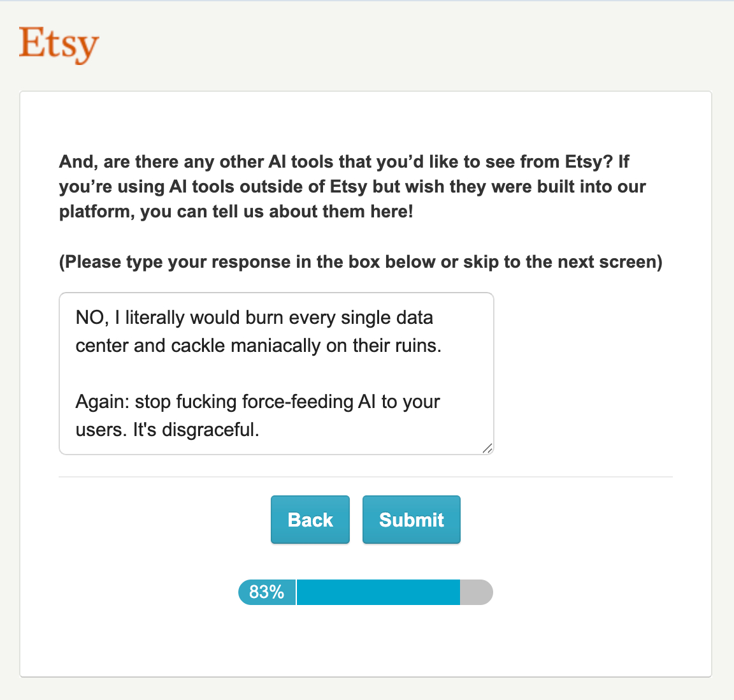Click the gray unfilled end of progress bar

coord(476,592)
